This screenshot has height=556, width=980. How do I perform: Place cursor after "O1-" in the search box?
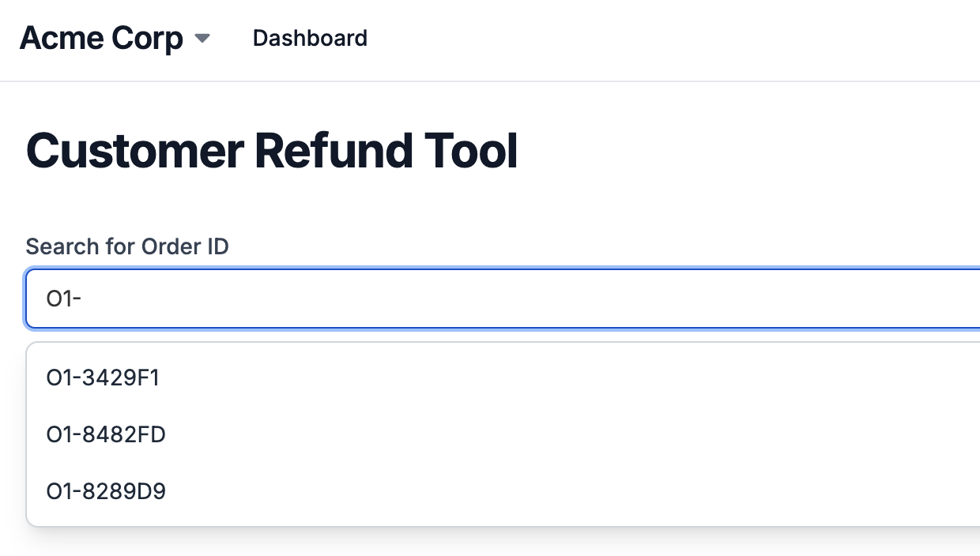84,299
